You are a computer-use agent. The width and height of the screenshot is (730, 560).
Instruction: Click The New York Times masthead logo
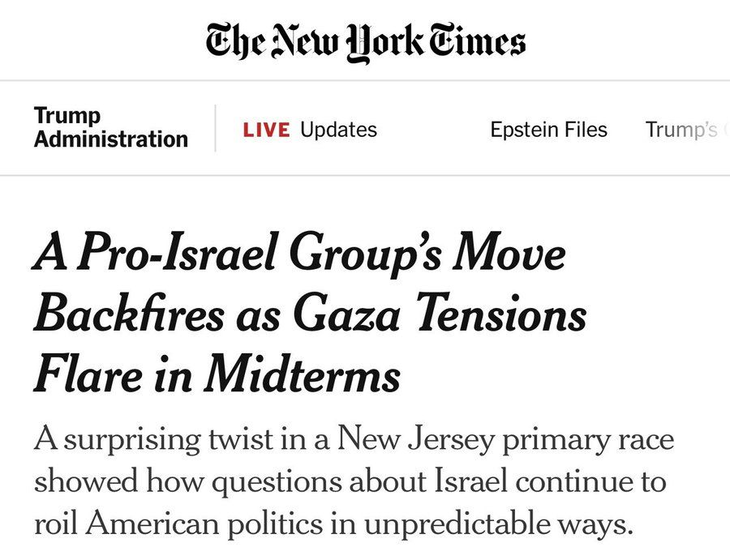[x=365, y=42]
